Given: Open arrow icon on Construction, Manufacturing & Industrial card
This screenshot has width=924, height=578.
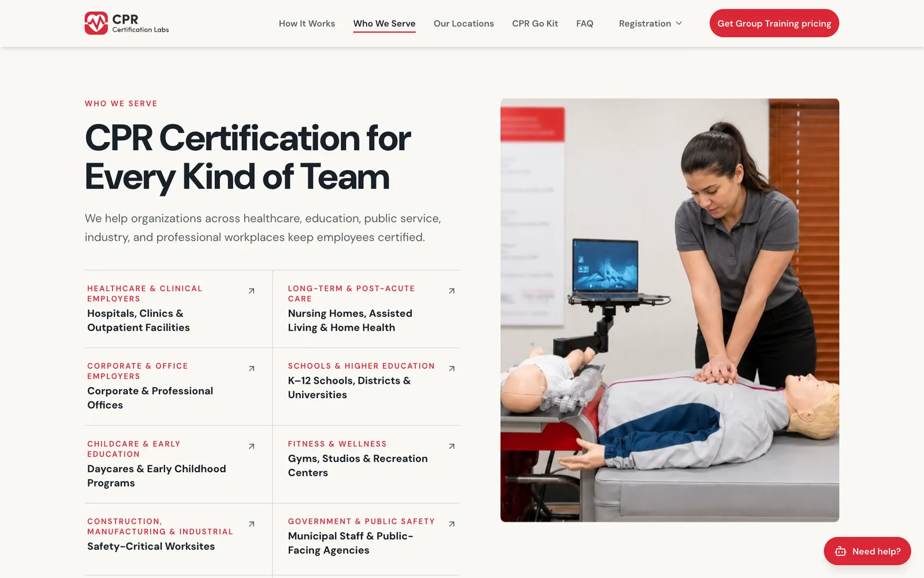Looking at the screenshot, I should (x=251, y=524).
